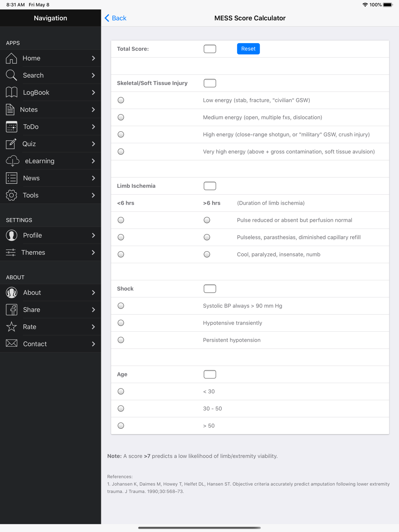Choose Persistent hypotension radio option
This screenshot has height=532, width=399.
click(121, 340)
